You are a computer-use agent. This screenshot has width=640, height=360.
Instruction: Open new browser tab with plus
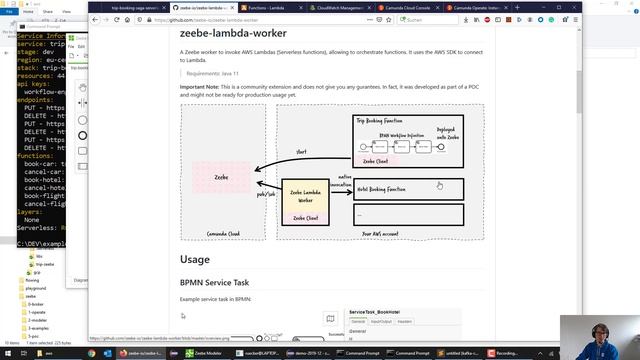point(517,7)
